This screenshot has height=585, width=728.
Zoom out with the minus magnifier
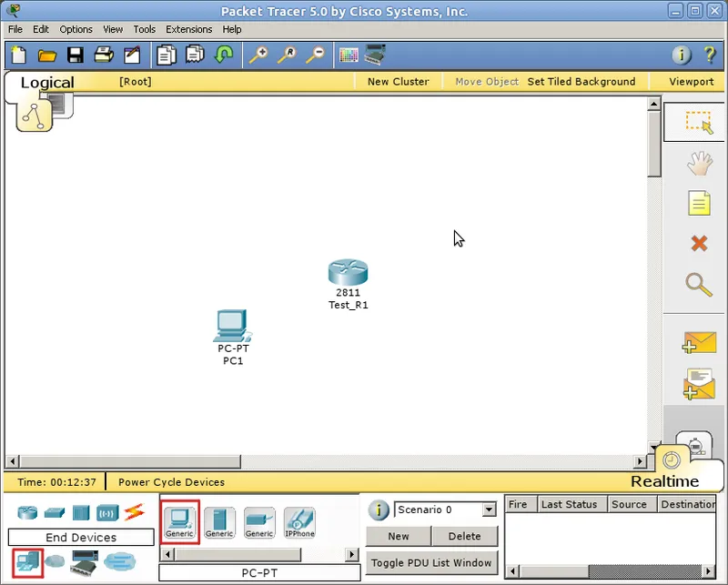pyautogui.click(x=316, y=55)
